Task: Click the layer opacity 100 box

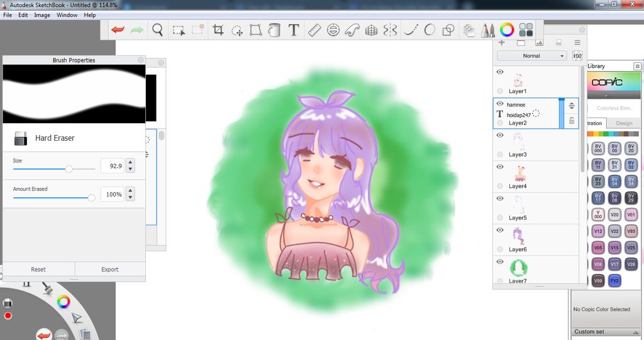Action: click(577, 56)
